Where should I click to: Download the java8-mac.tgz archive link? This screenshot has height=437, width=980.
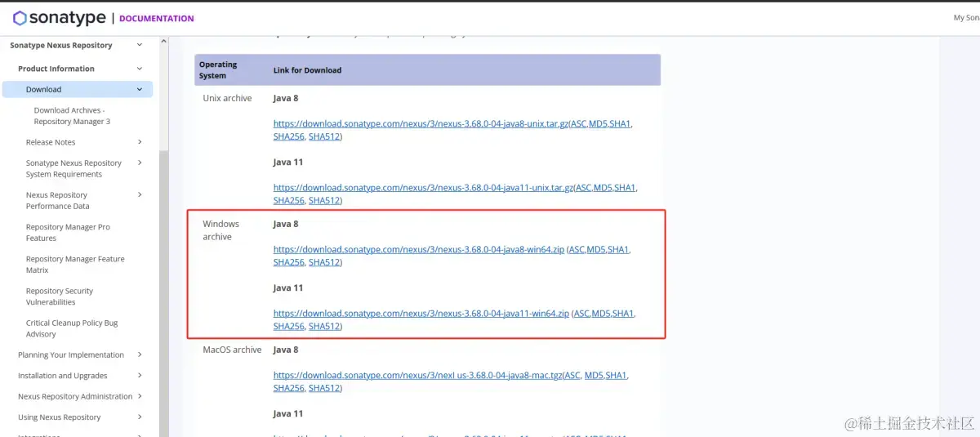(x=416, y=376)
